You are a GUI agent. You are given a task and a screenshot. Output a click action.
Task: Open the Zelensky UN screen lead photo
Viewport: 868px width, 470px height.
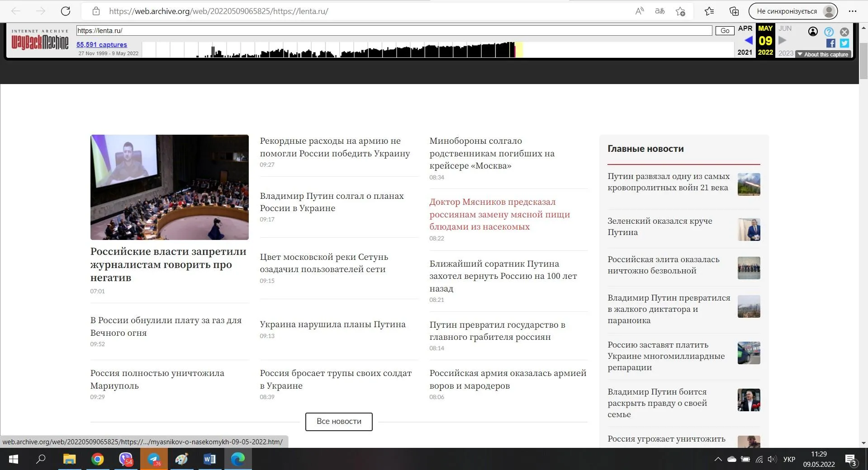(169, 187)
